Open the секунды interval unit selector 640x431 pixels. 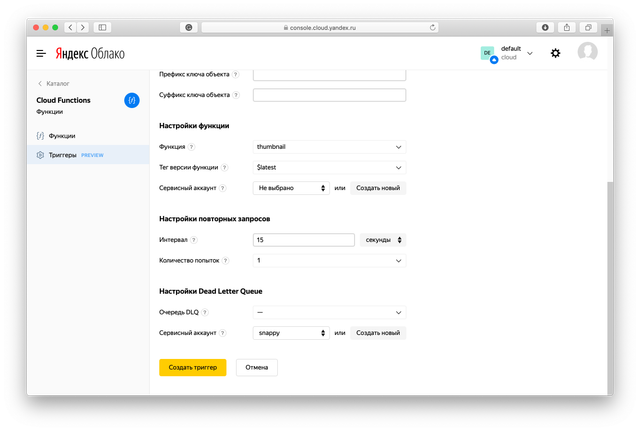pyautogui.click(x=383, y=240)
